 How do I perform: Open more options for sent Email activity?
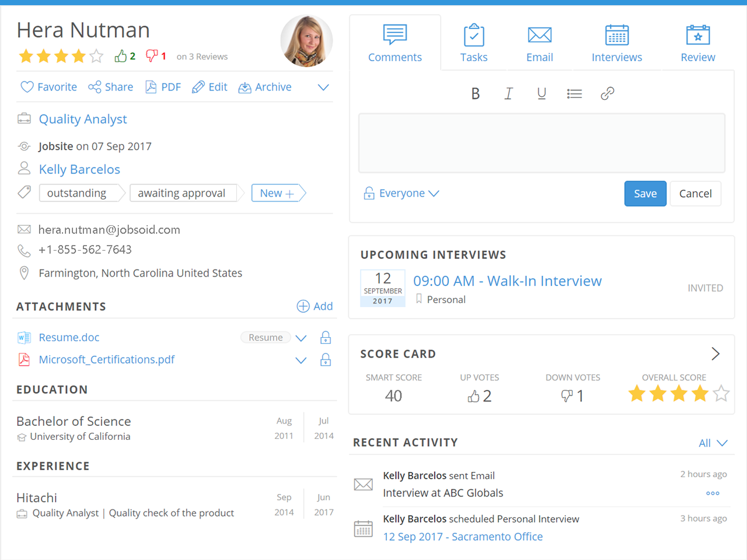[713, 493]
